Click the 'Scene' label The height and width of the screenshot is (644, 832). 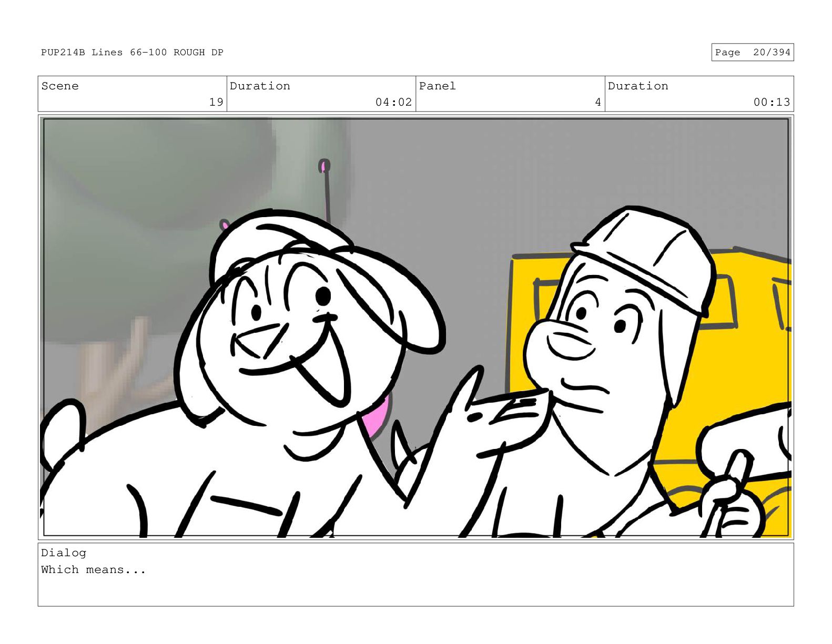pyautogui.click(x=60, y=86)
